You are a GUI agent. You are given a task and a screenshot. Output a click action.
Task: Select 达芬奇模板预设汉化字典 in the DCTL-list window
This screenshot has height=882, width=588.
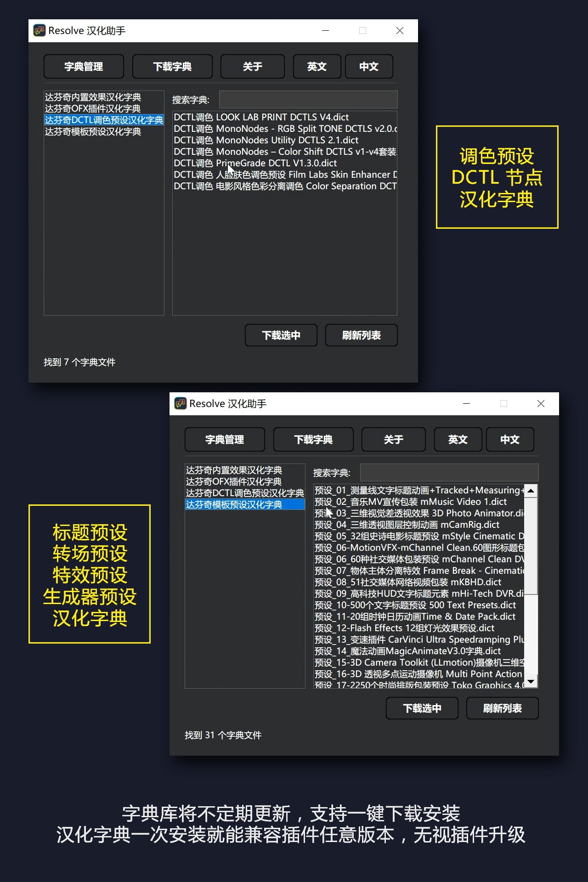pos(104,131)
